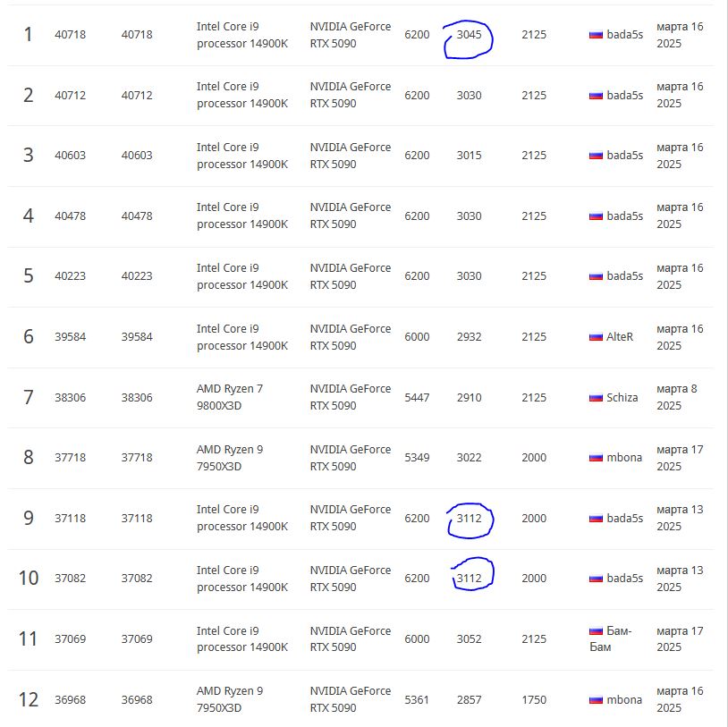This screenshot has height=727, width=728.
Task: Click the flag icon next to AlteR
Action: (596, 337)
